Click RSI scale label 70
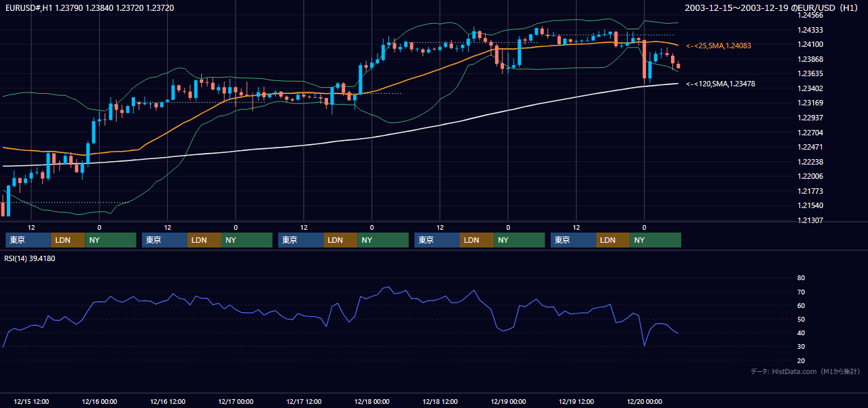Viewport: 868px width, 408px height. [801, 292]
